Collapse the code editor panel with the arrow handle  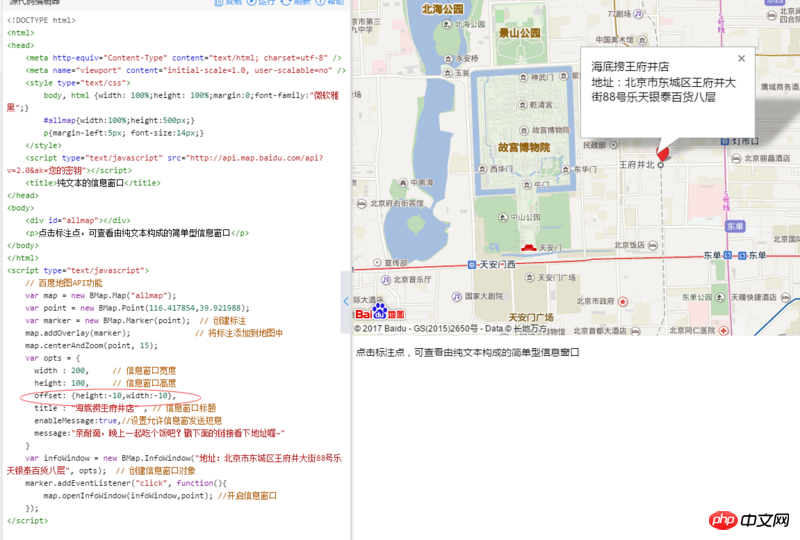(x=346, y=302)
